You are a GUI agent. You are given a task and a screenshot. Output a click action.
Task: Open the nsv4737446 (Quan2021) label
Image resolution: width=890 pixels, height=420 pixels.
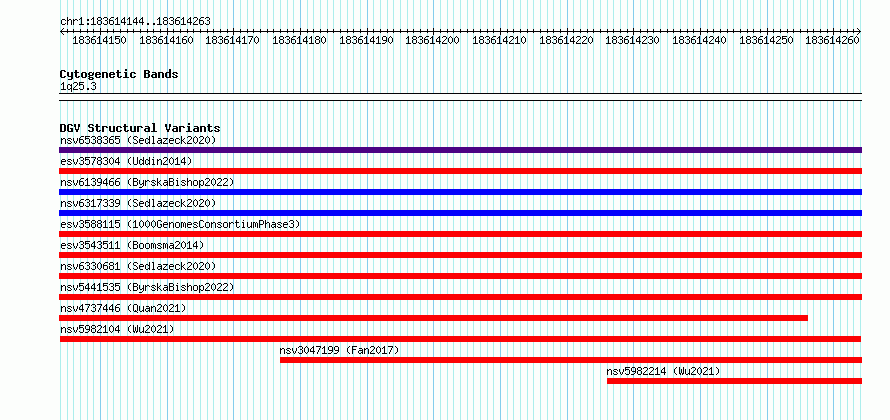point(123,308)
